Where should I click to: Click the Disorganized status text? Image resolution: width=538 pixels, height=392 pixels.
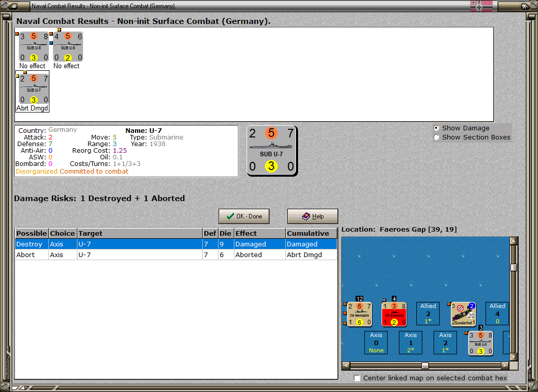coord(37,171)
